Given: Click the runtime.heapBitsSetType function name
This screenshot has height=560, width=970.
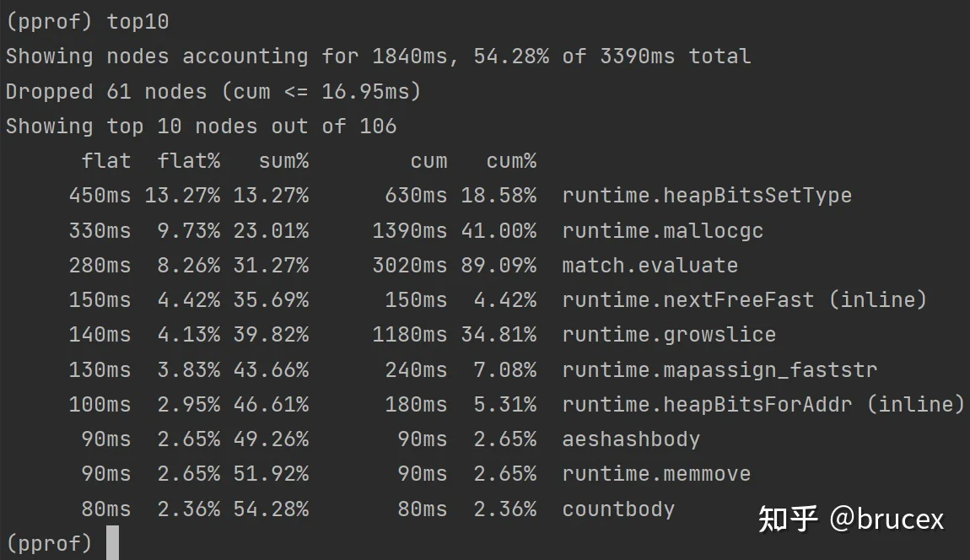Looking at the screenshot, I should (706, 196).
